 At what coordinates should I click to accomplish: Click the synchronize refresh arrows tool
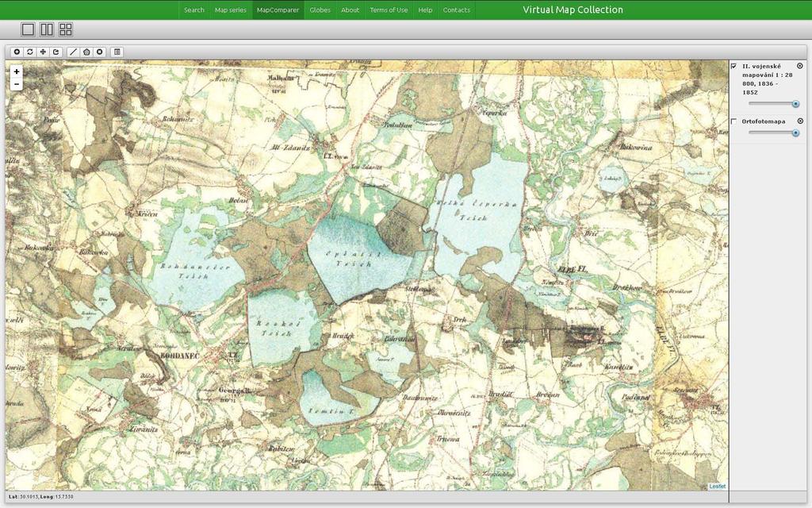tap(30, 52)
